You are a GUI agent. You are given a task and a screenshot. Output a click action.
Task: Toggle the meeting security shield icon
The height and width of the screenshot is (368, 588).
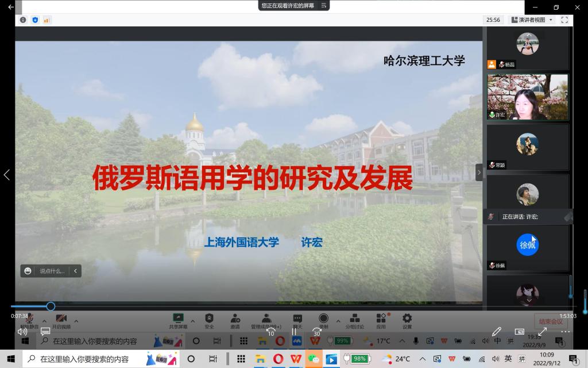pos(35,20)
